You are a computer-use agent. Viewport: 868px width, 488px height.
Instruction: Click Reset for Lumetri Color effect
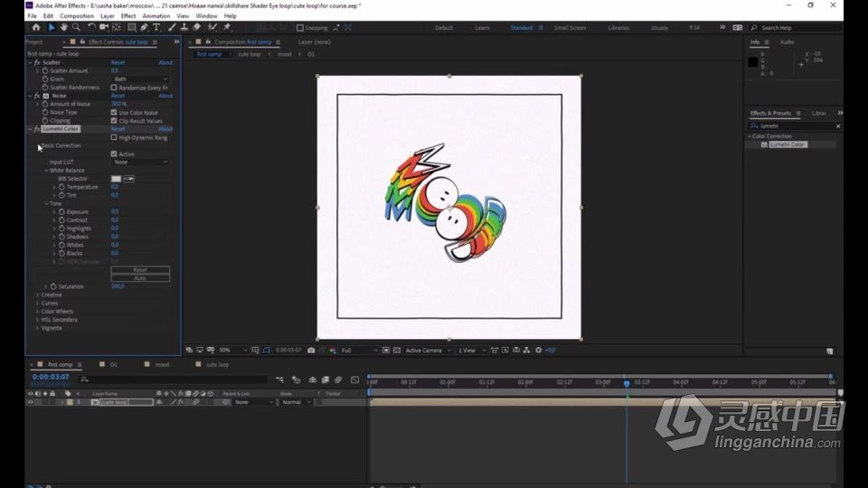[x=118, y=129]
